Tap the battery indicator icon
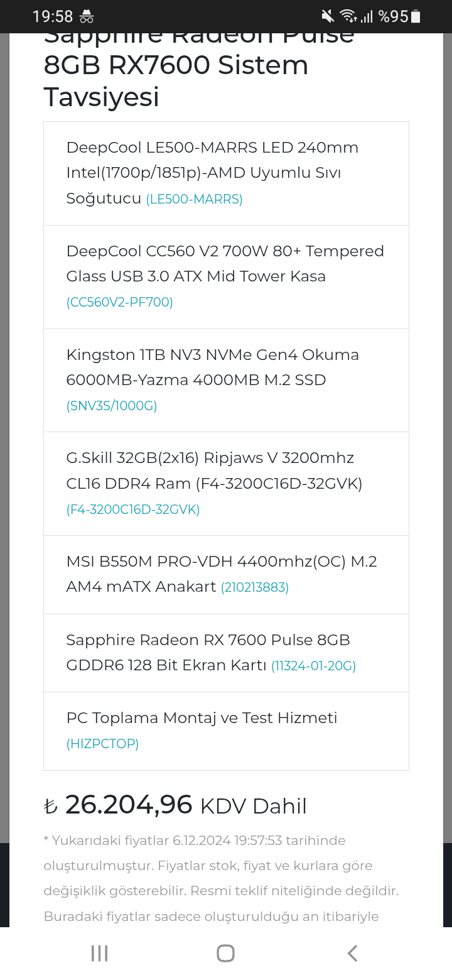 [x=416, y=16]
